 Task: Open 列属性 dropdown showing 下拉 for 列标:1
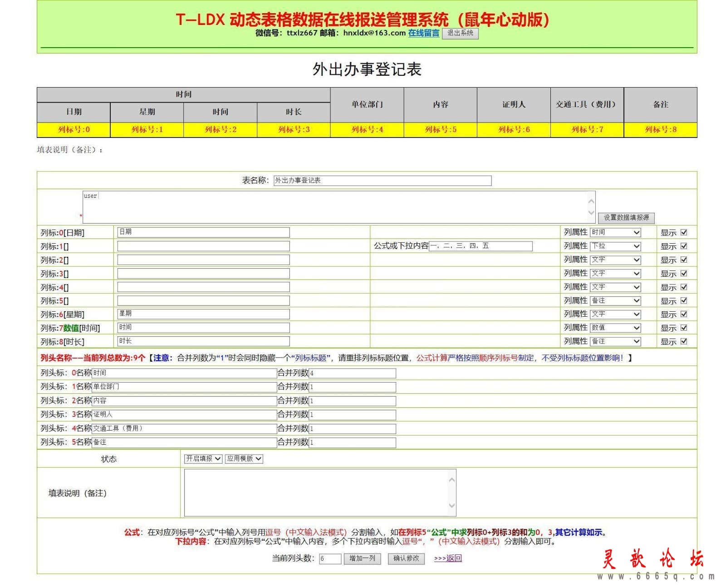click(615, 246)
